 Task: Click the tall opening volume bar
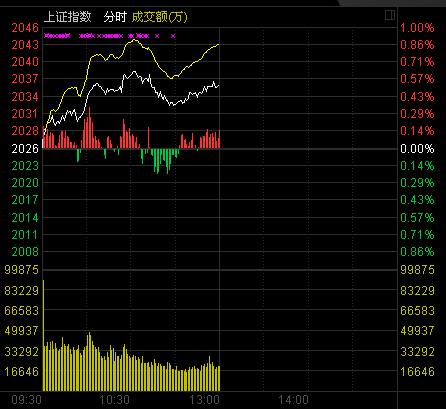[44, 335]
